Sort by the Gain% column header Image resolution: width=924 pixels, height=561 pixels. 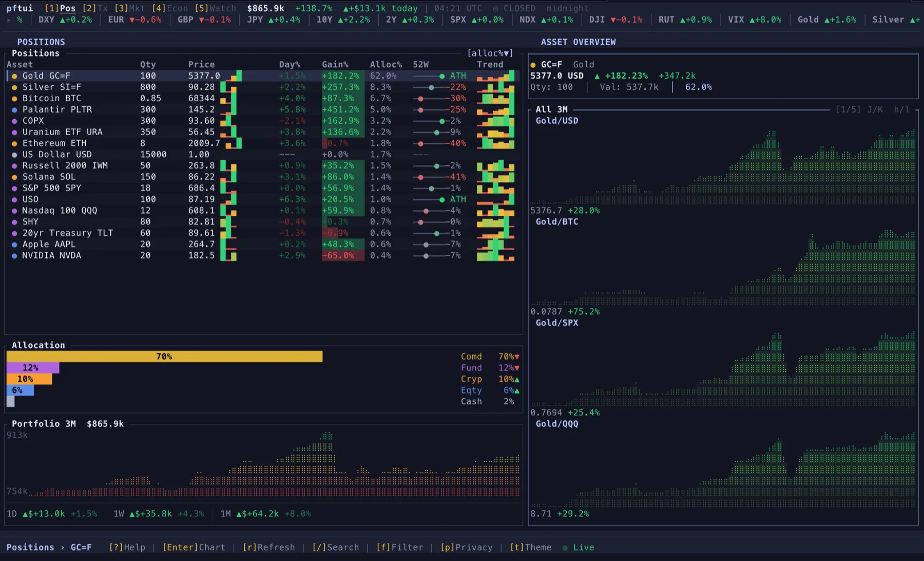point(335,65)
